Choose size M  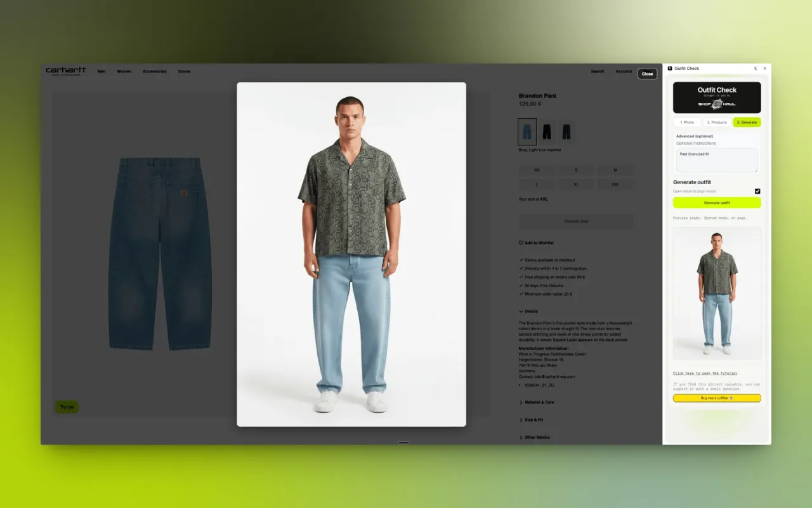point(615,170)
